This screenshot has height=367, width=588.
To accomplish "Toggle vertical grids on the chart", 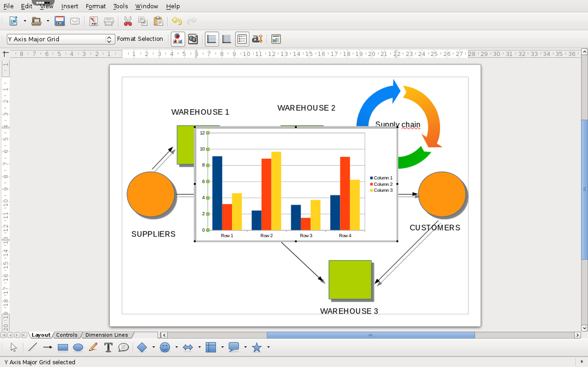I will click(227, 39).
